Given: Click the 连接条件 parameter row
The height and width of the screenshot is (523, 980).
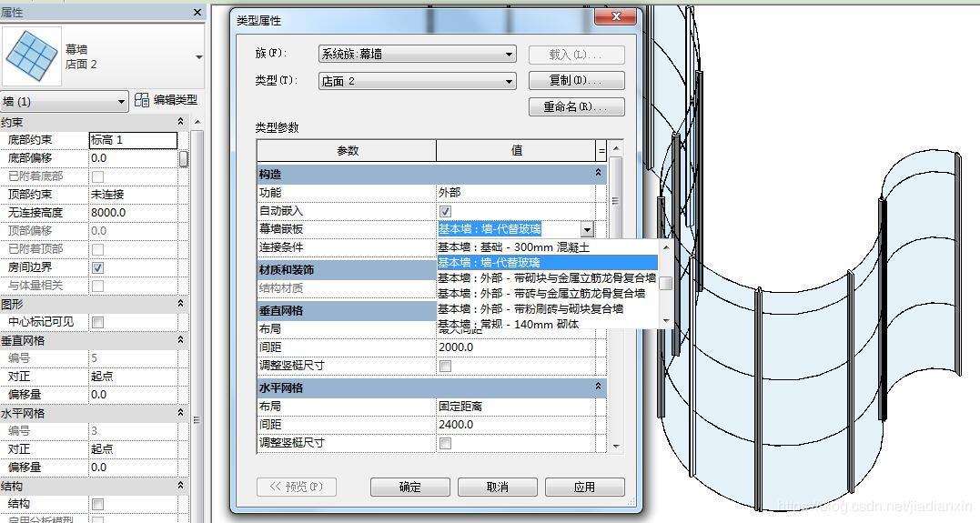Looking at the screenshot, I should pos(347,247).
